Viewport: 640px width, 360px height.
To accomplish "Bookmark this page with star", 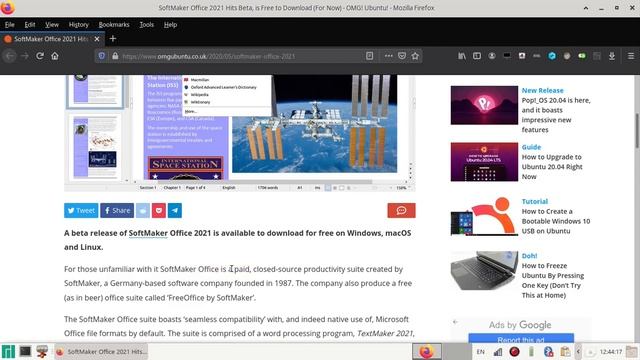I will (x=415, y=56).
